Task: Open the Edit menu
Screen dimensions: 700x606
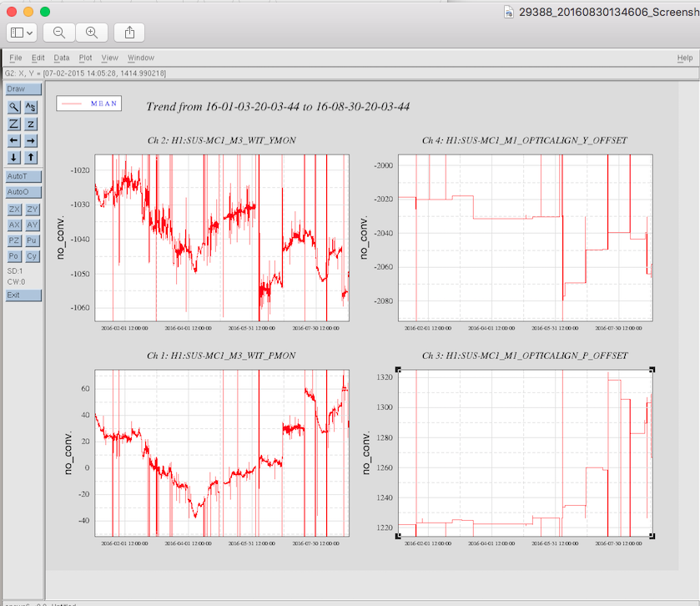Action: (x=38, y=58)
